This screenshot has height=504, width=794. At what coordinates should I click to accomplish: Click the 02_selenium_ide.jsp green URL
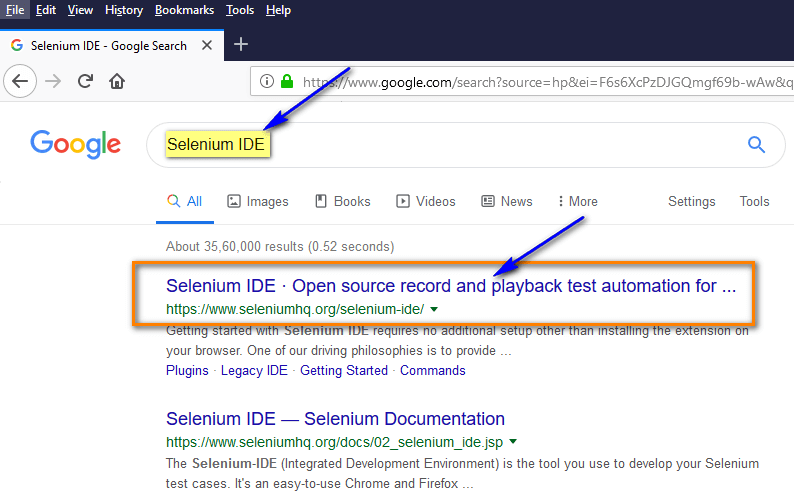point(335,442)
